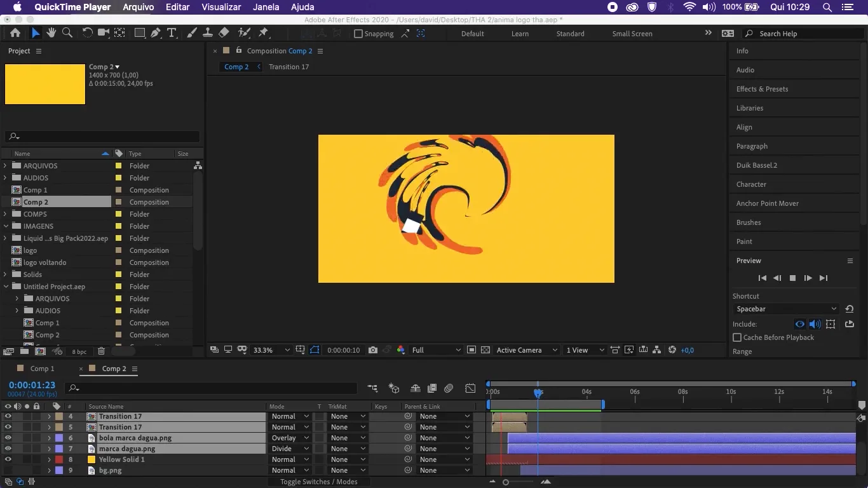
Task: Hide the bola marca dagua.png layer
Action: pos(8,438)
